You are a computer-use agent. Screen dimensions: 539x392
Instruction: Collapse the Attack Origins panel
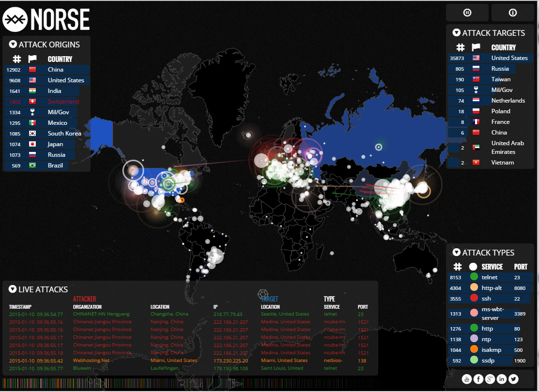point(13,45)
